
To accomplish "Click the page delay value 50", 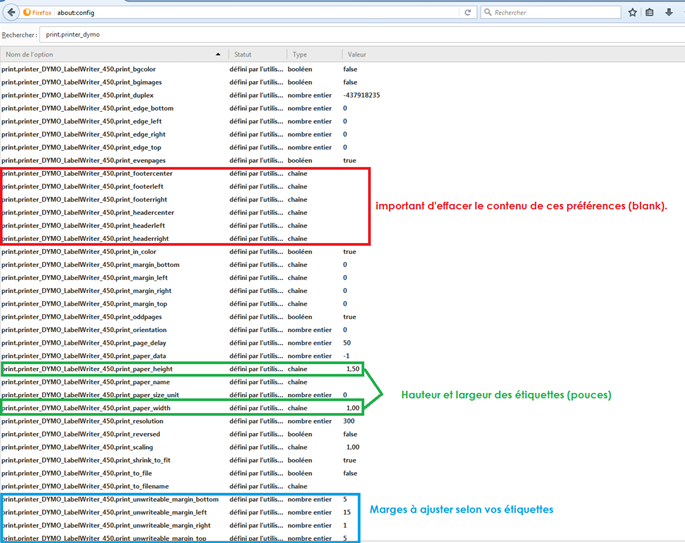I will (x=347, y=343).
